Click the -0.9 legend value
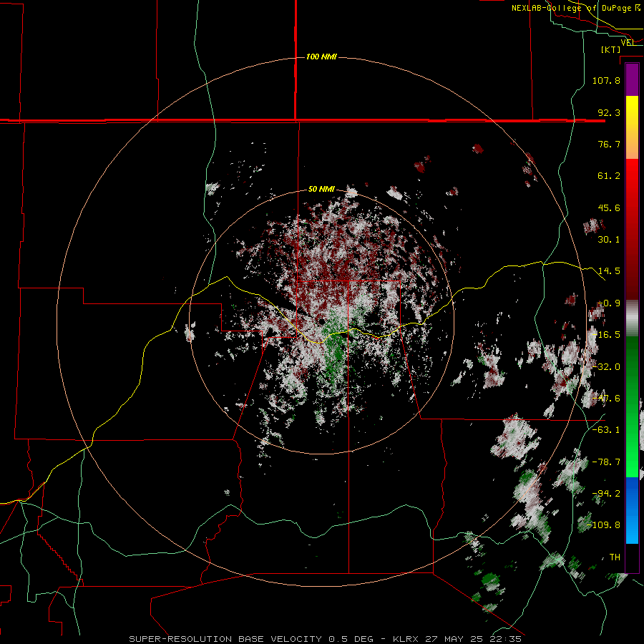Screen dimensions: 644x644 point(609,303)
